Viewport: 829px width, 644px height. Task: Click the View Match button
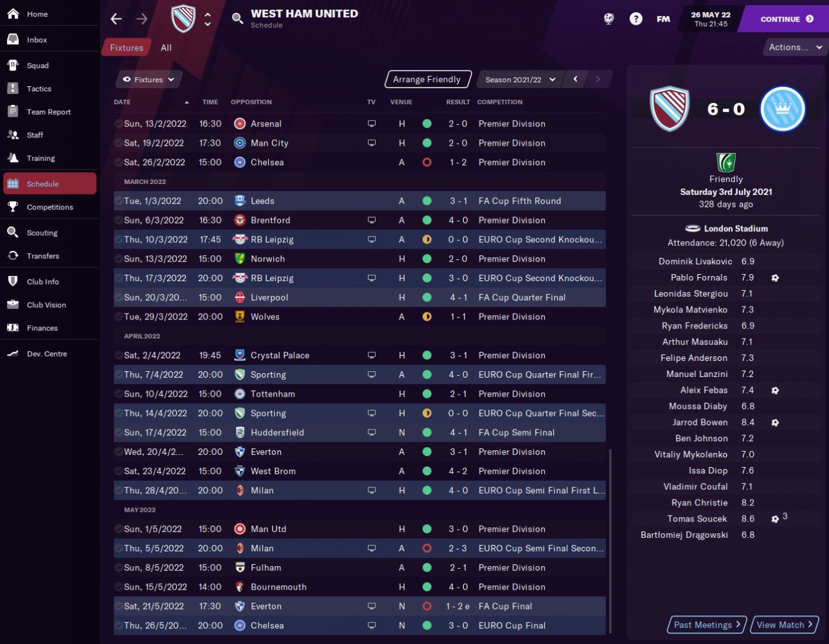click(x=784, y=625)
